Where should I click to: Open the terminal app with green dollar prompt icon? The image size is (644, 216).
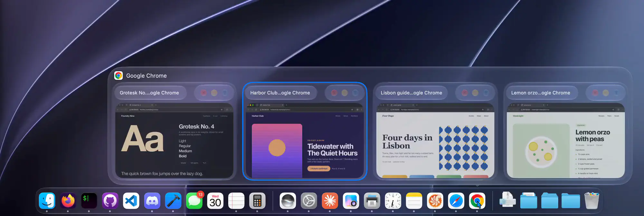click(89, 201)
